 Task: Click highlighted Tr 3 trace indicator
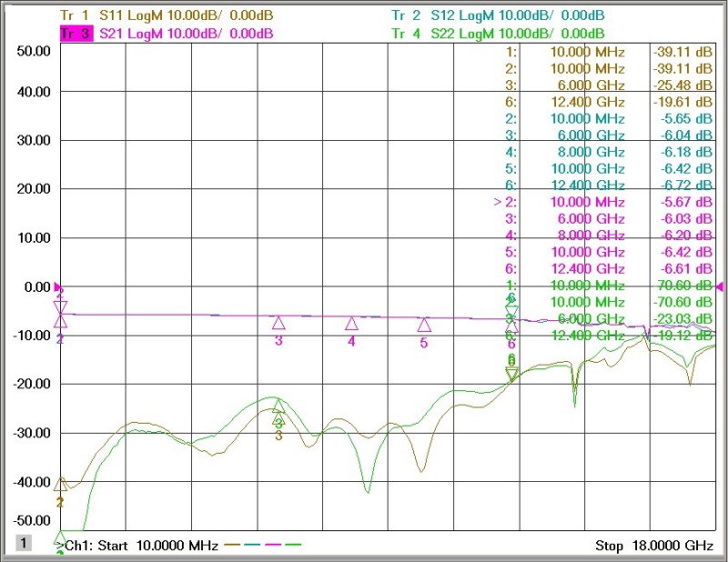pyautogui.click(x=76, y=34)
